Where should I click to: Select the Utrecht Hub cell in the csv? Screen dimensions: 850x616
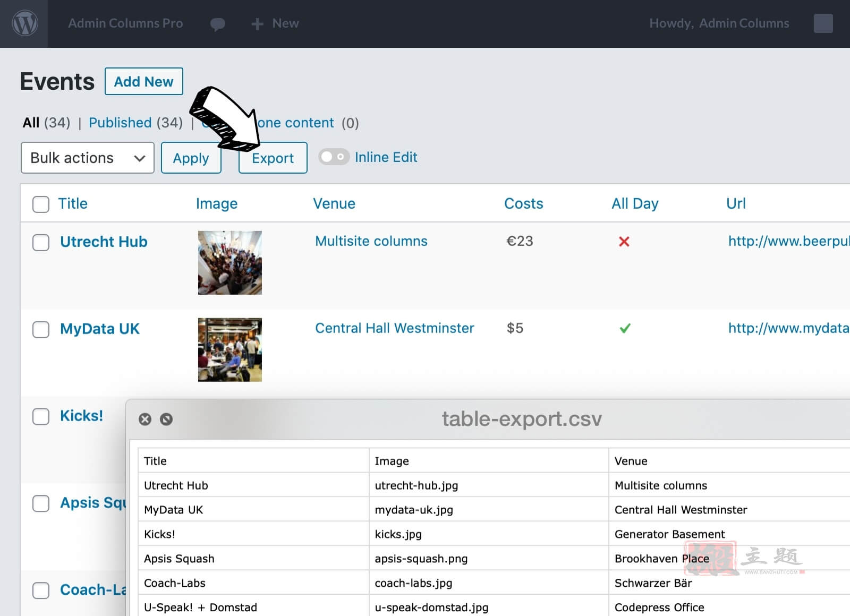pyautogui.click(x=253, y=485)
